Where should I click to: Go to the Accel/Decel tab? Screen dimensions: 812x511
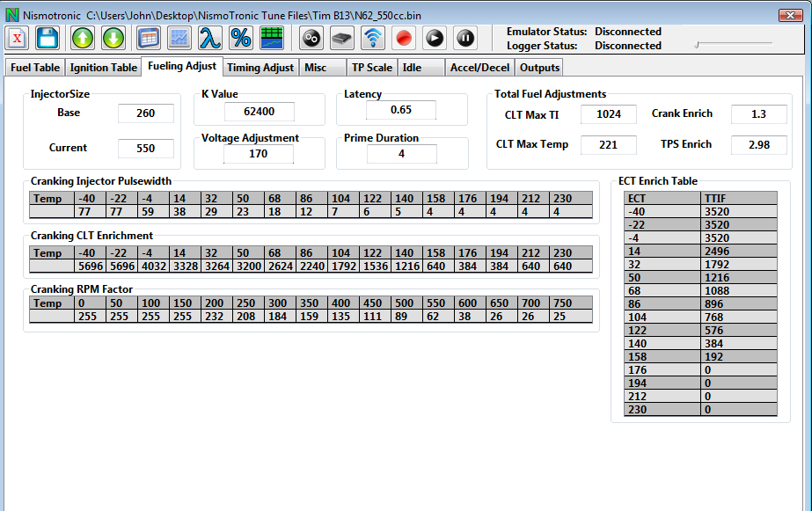click(478, 68)
